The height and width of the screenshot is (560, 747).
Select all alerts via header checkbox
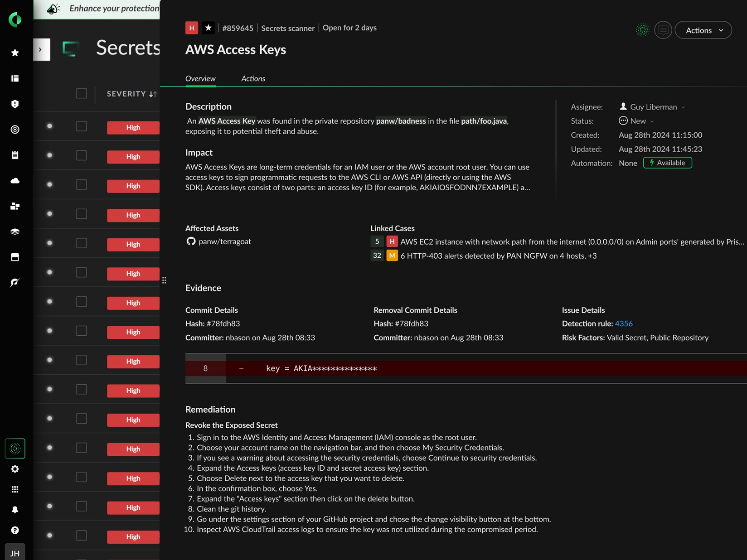(x=81, y=93)
